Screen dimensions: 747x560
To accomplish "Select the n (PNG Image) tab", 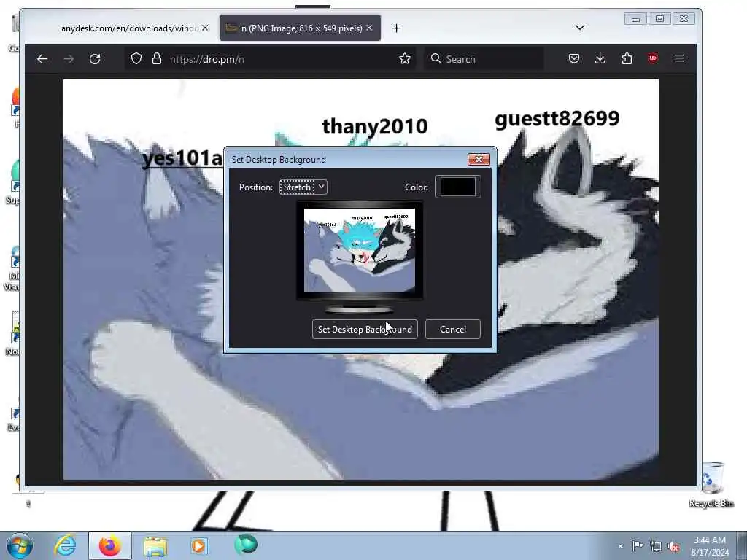I will click(x=300, y=28).
